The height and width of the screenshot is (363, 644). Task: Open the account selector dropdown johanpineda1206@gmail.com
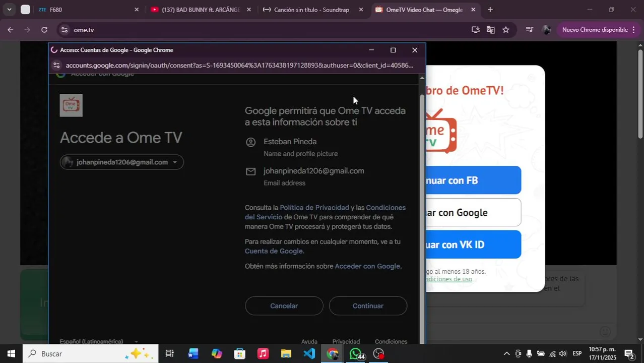click(x=121, y=162)
